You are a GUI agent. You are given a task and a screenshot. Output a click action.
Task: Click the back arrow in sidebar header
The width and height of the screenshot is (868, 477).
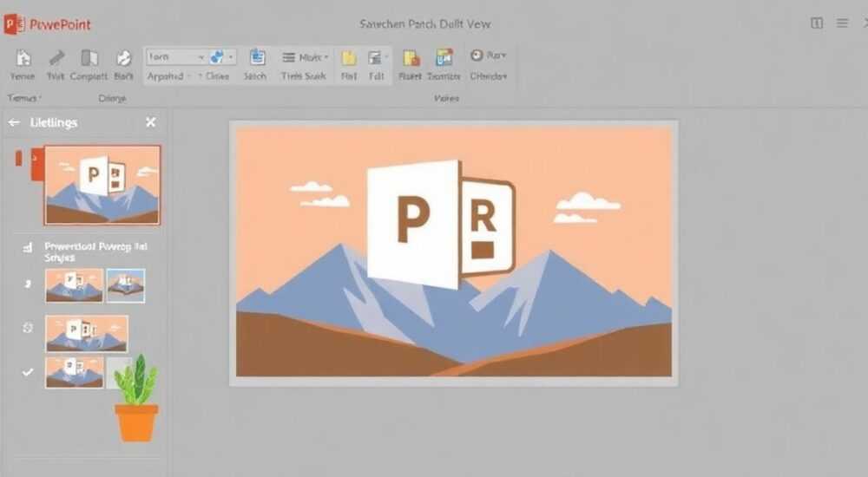coord(15,122)
